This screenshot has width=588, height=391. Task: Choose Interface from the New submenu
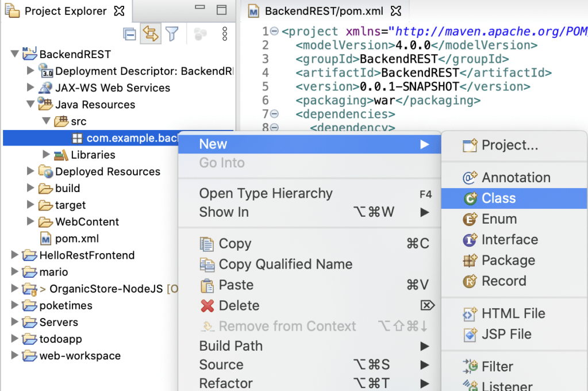pyautogui.click(x=509, y=240)
